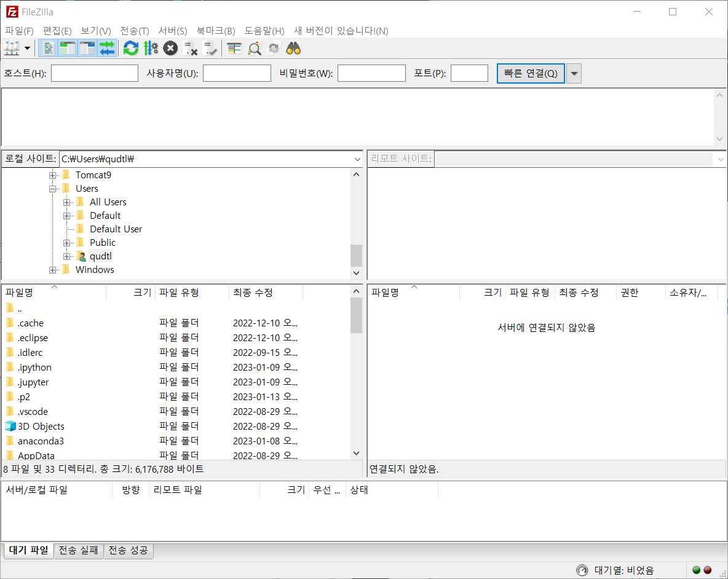Viewport: 728px width, 579px height.
Task: Expand the qudtl user folder node
Action: pos(67,256)
